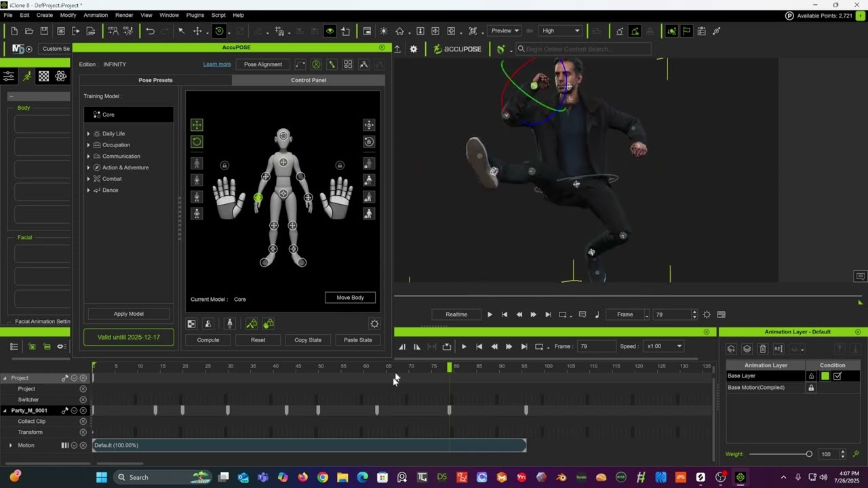Click the sun light icon in the toolbar
The image size is (868, 488).
pyautogui.click(x=384, y=30)
